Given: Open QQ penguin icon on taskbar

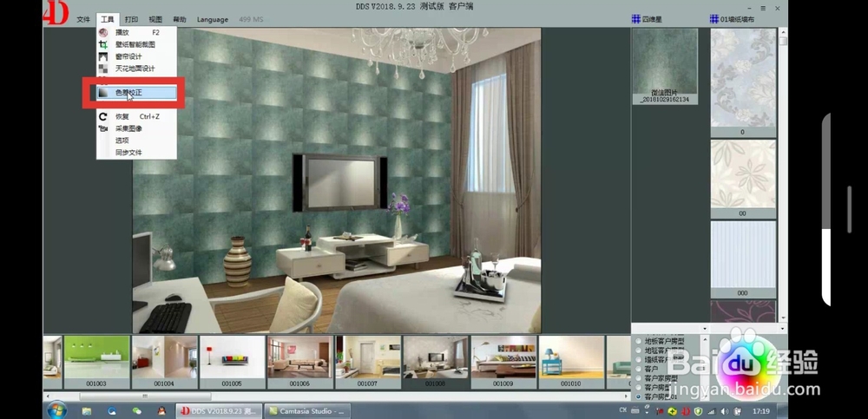Looking at the screenshot, I should tap(161, 411).
